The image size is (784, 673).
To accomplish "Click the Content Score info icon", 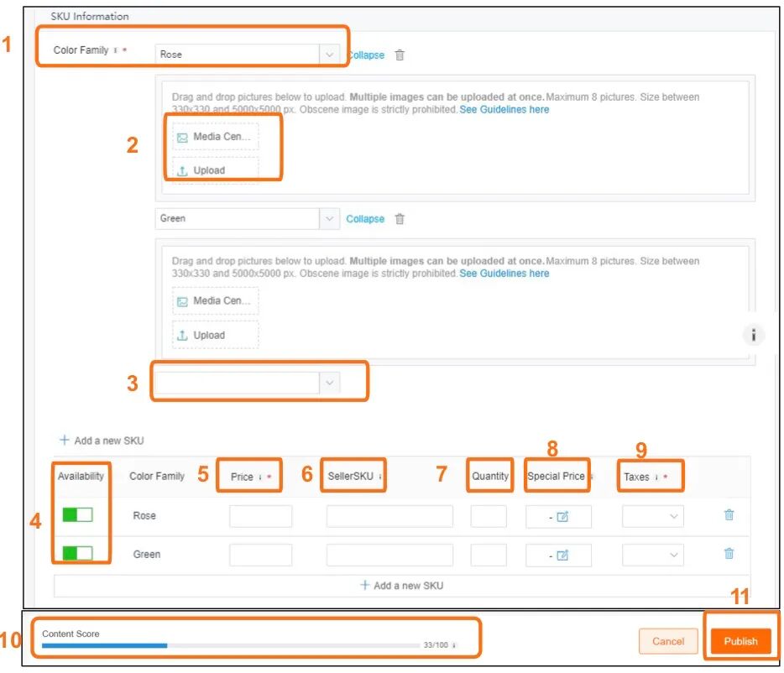I will (454, 645).
